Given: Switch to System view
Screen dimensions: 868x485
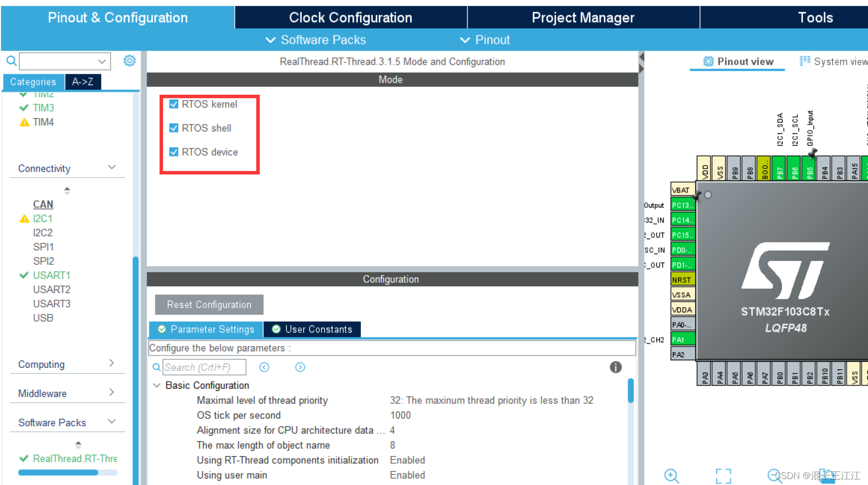Looking at the screenshot, I should [x=834, y=61].
